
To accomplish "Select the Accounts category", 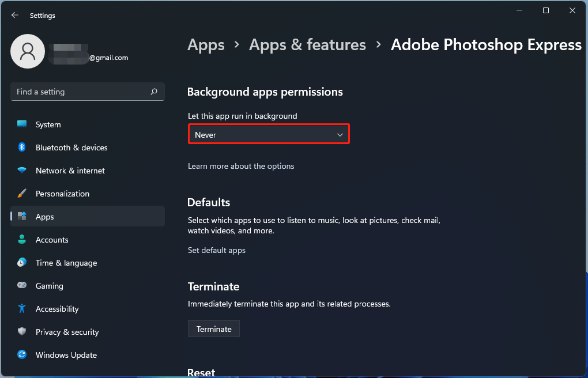I will pos(88,240).
